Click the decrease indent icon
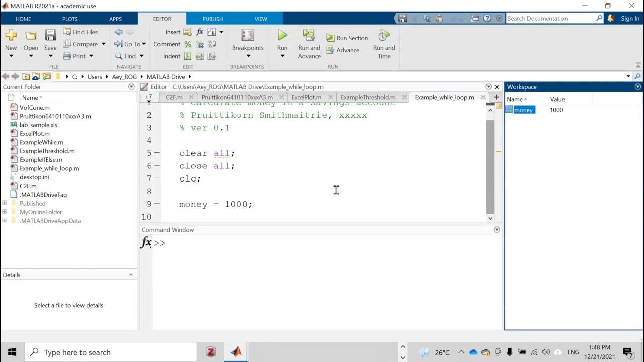 point(212,56)
